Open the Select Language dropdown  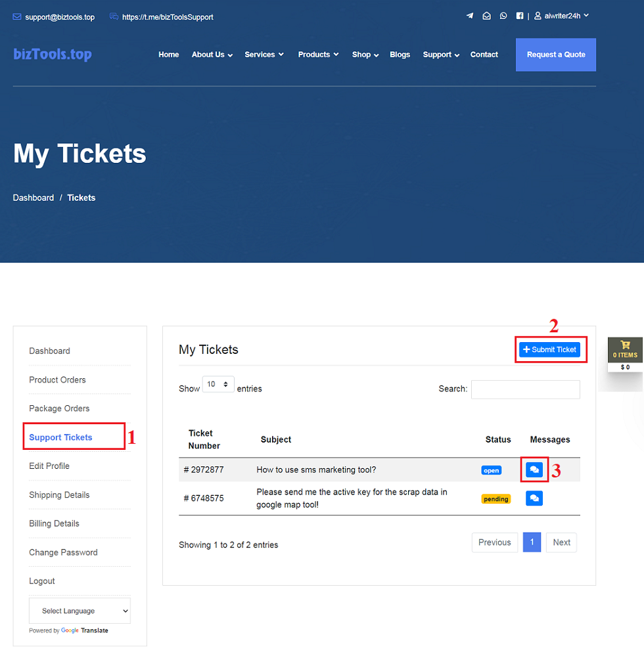(x=80, y=611)
